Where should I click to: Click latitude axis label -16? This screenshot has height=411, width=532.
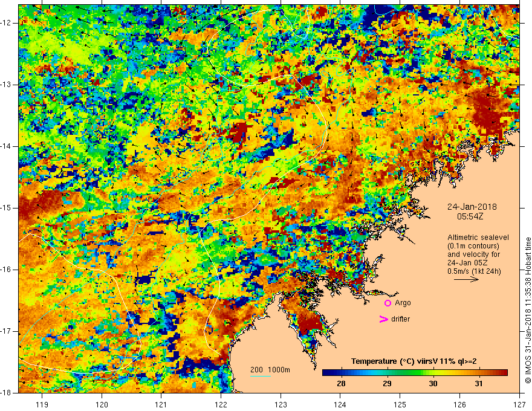7,270
